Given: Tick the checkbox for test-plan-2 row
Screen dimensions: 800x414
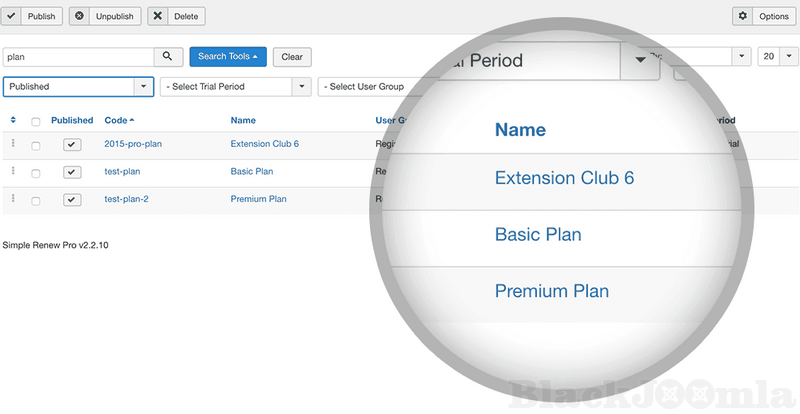Looking at the screenshot, I should tap(36, 200).
